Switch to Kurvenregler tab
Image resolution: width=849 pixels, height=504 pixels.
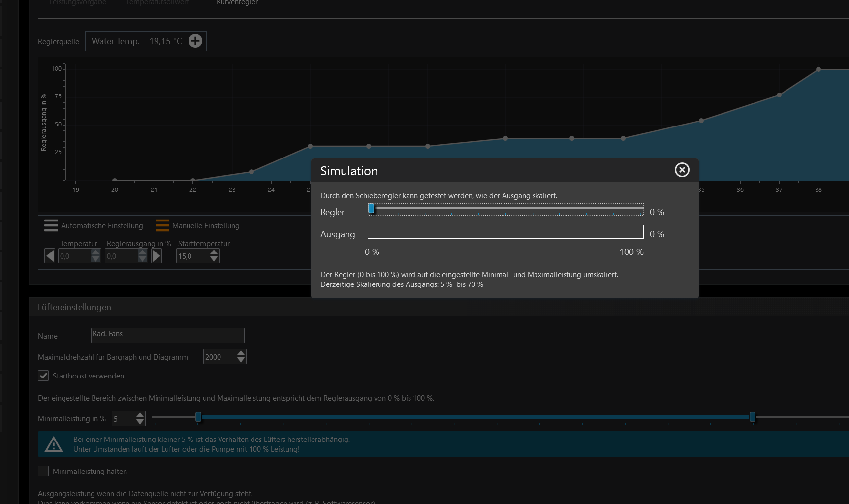pyautogui.click(x=237, y=3)
